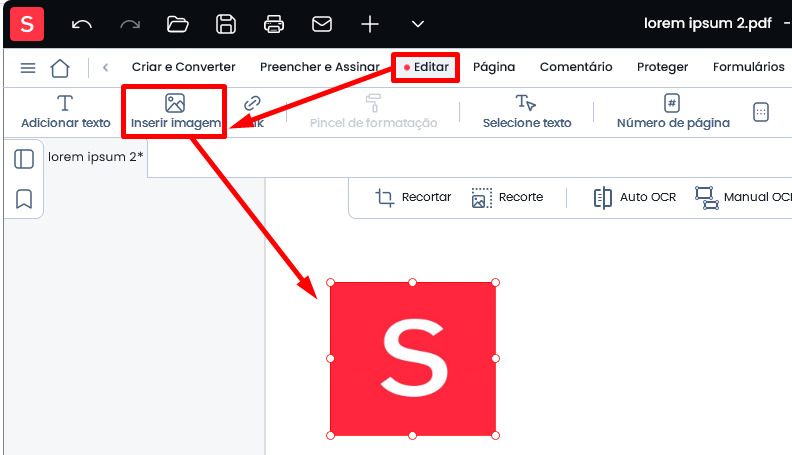Save the document with the floppy icon
Image resolution: width=792 pixels, height=455 pixels.
coord(226,24)
